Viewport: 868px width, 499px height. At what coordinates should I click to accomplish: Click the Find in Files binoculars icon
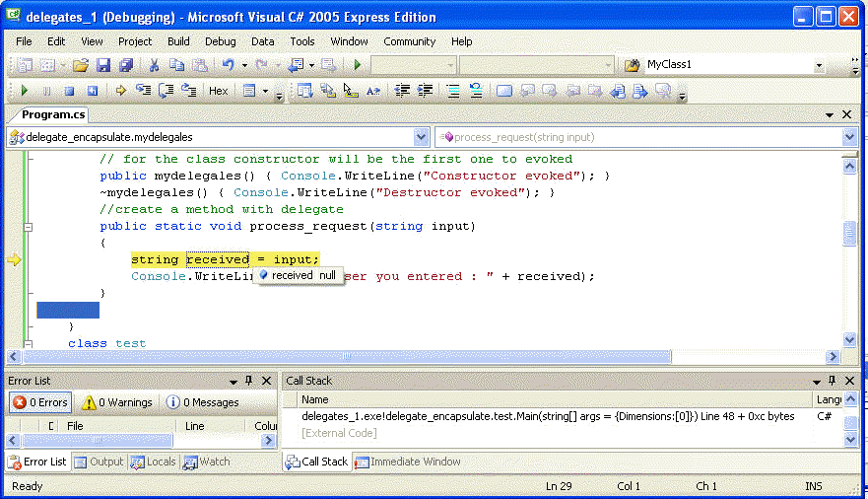pyautogui.click(x=633, y=65)
